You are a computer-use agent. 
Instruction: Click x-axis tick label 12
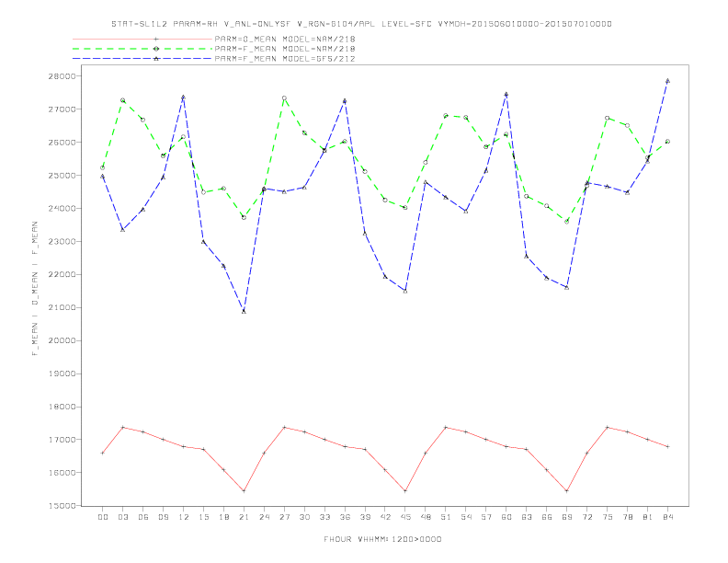[184, 517]
